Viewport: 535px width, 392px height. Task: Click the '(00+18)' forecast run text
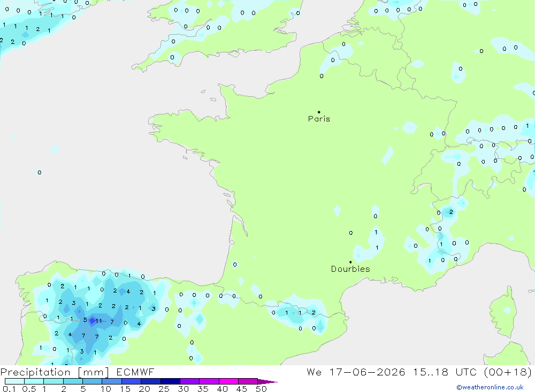coord(508,372)
